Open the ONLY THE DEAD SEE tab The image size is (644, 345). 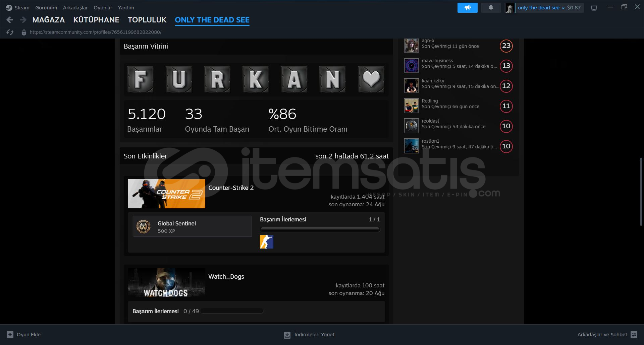pos(212,20)
